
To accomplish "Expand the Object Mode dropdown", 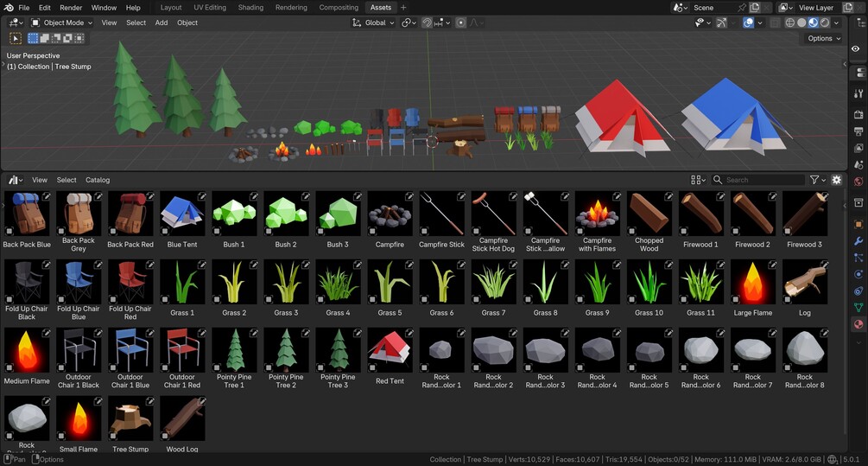I will (x=61, y=22).
